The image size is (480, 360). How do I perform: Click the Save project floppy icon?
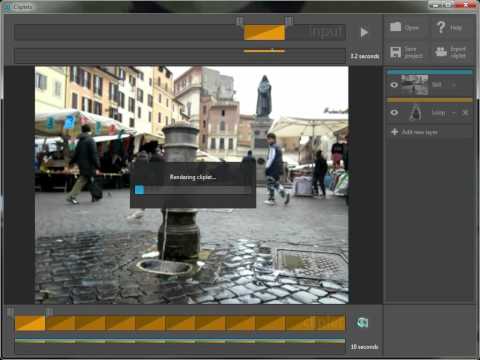(396, 52)
